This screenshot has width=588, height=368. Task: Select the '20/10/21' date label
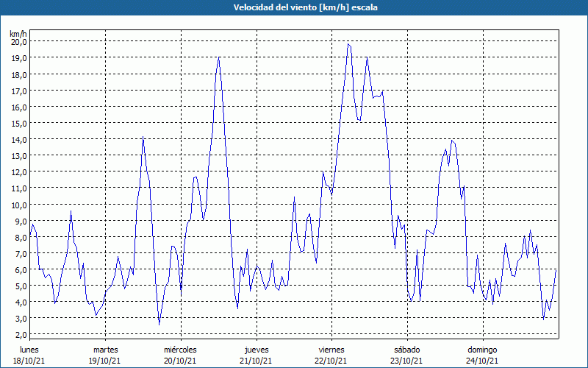(180, 361)
